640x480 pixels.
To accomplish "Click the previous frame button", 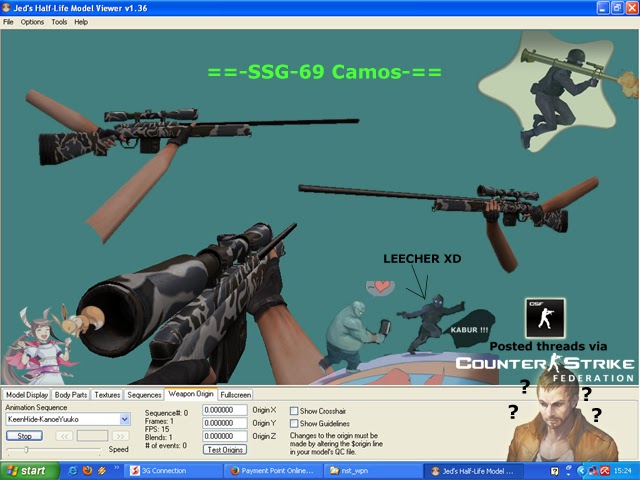I will [64, 436].
